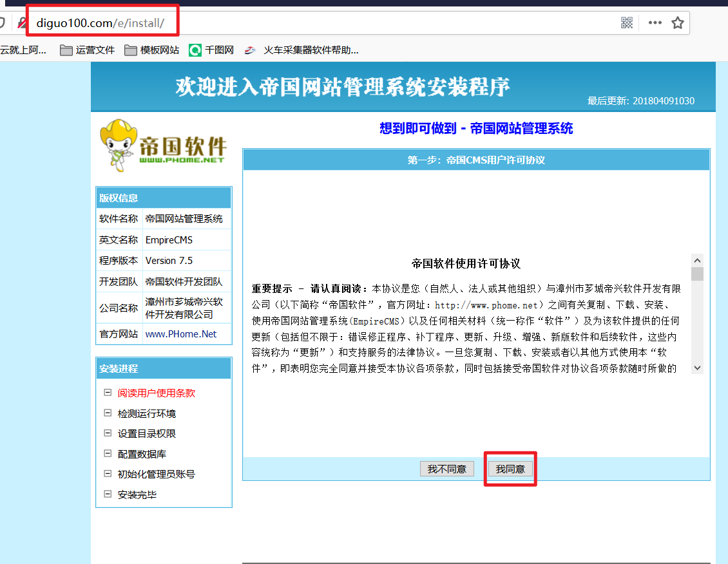Select the 安装完毕 install step
728x564 pixels.
pyautogui.click(x=137, y=494)
